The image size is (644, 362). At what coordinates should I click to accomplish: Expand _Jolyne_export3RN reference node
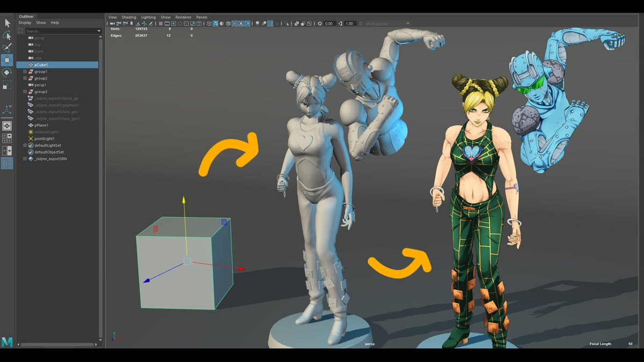(25, 159)
